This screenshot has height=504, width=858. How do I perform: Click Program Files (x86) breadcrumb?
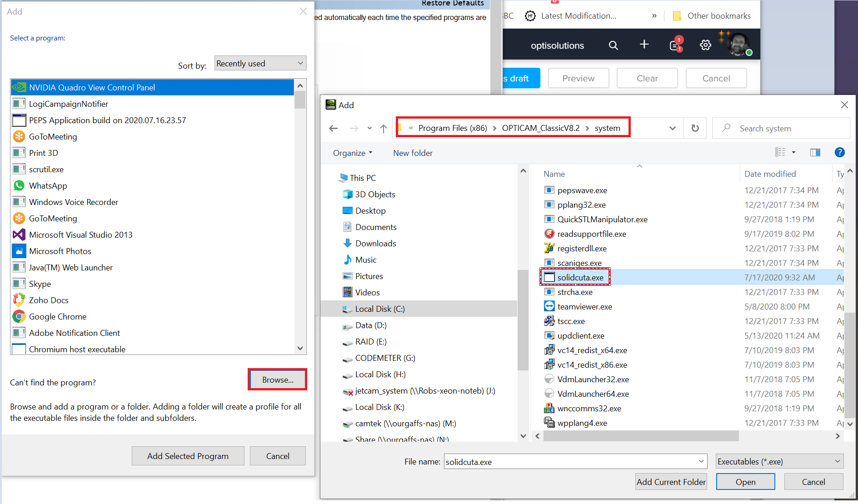453,128
